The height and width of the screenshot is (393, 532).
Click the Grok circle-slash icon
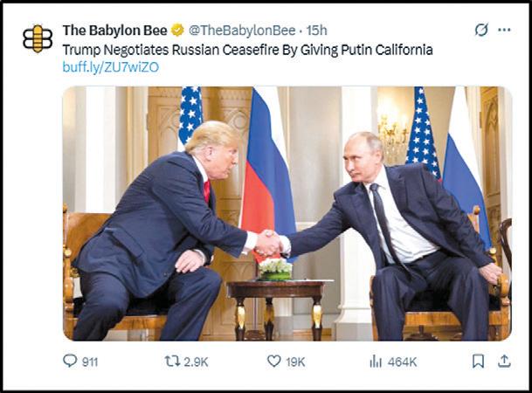click(x=481, y=30)
